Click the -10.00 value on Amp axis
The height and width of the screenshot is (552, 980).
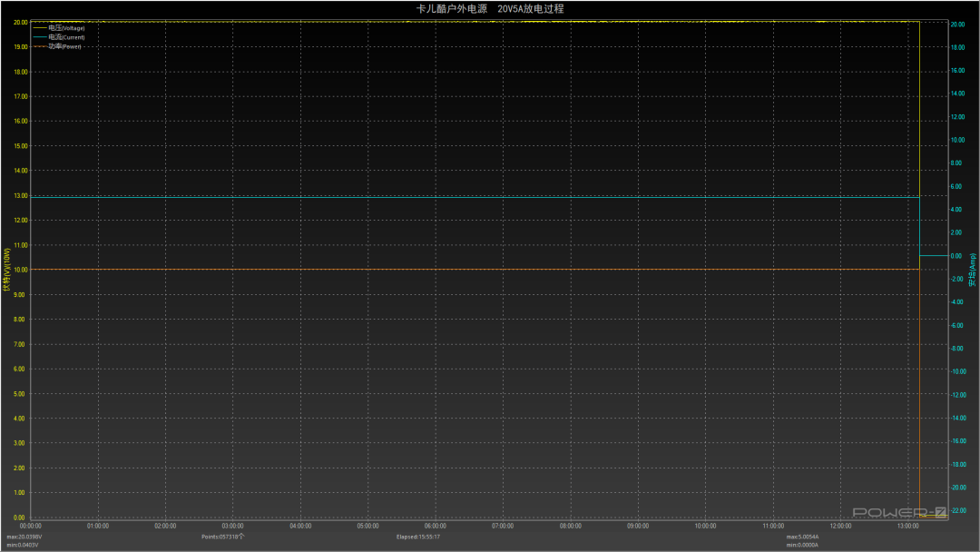[x=958, y=371]
